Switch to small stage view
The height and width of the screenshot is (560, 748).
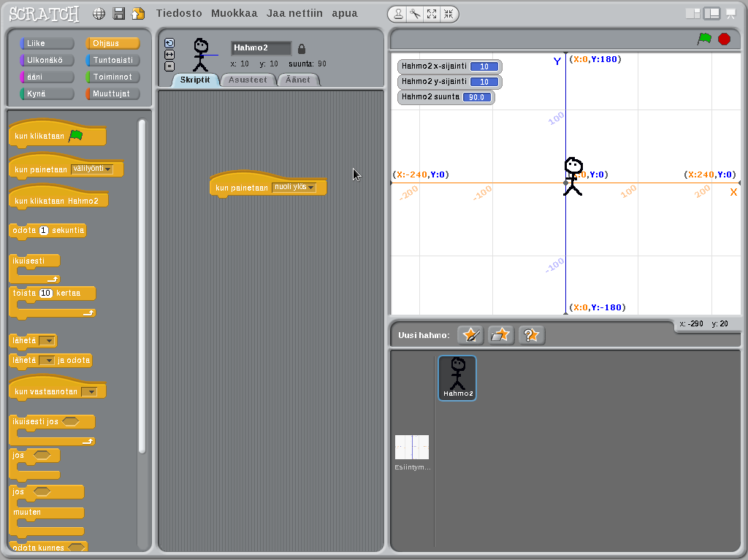click(692, 14)
